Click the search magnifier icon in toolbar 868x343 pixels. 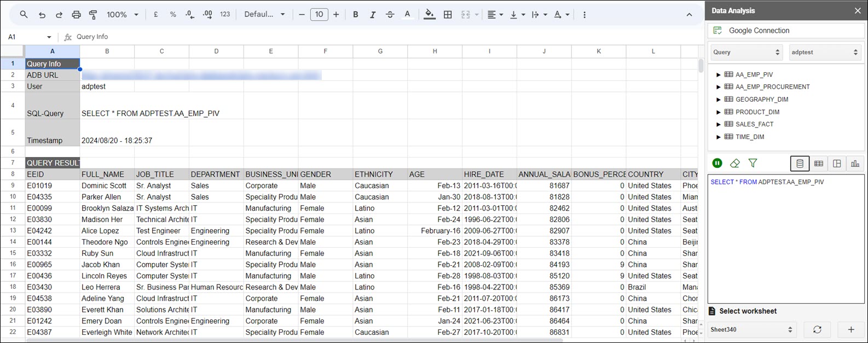coord(24,15)
